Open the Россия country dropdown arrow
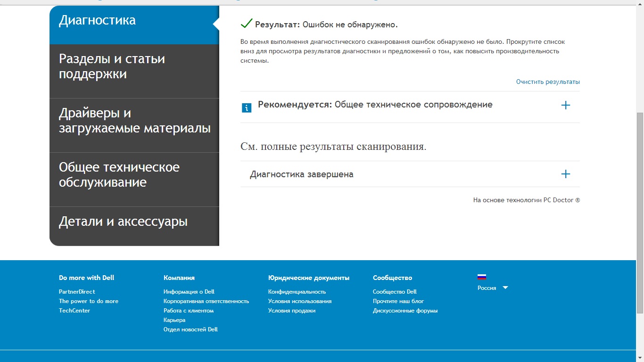Viewport: 644px width, 362px height. tap(505, 288)
